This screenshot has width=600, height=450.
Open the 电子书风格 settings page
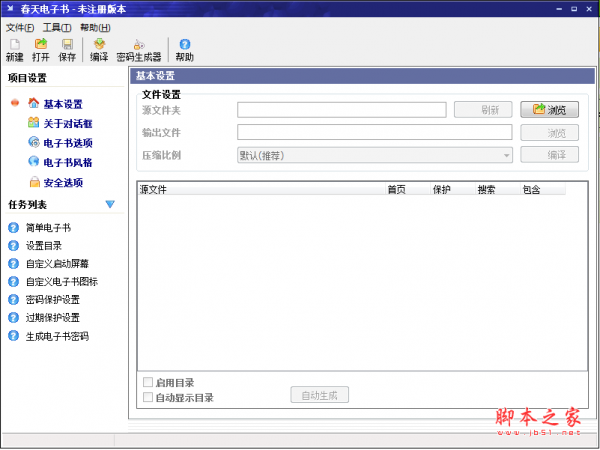68,163
